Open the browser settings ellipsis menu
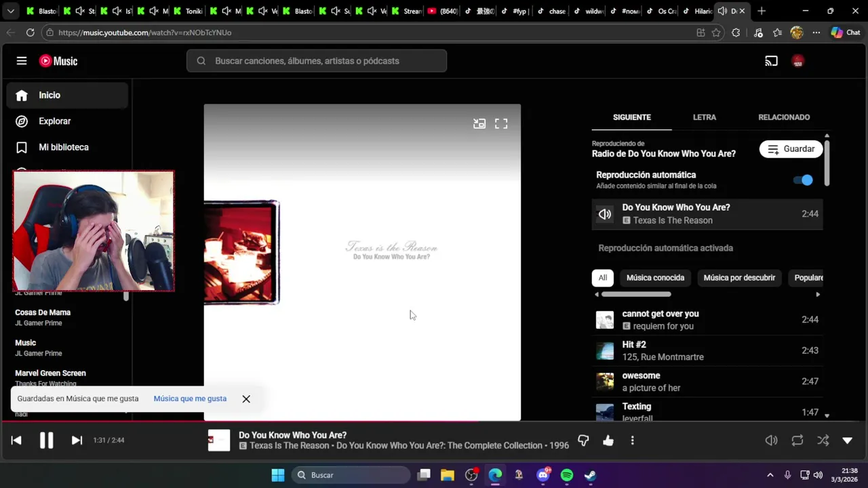Viewport: 868px width, 488px height. click(x=816, y=33)
